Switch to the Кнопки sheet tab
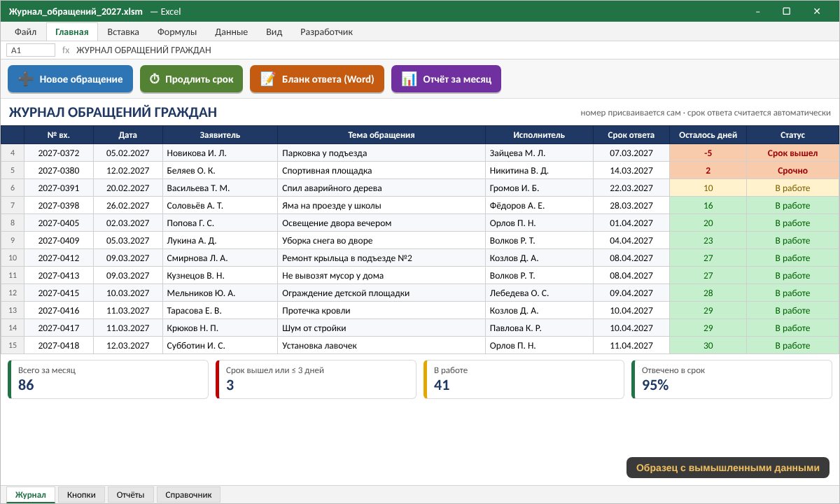The height and width of the screenshot is (504, 840). [x=81, y=495]
